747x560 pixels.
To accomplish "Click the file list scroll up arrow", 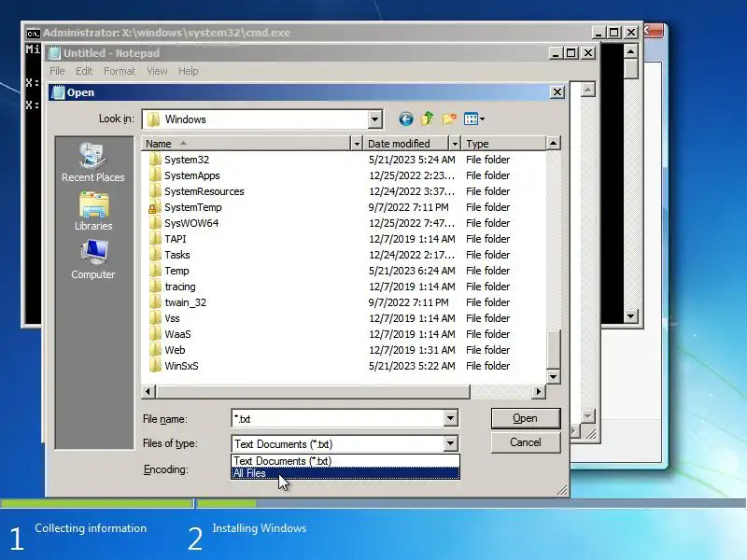I will point(553,143).
